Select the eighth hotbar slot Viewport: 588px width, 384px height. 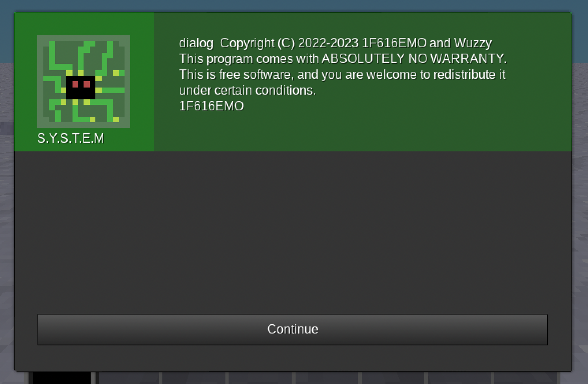(525, 378)
